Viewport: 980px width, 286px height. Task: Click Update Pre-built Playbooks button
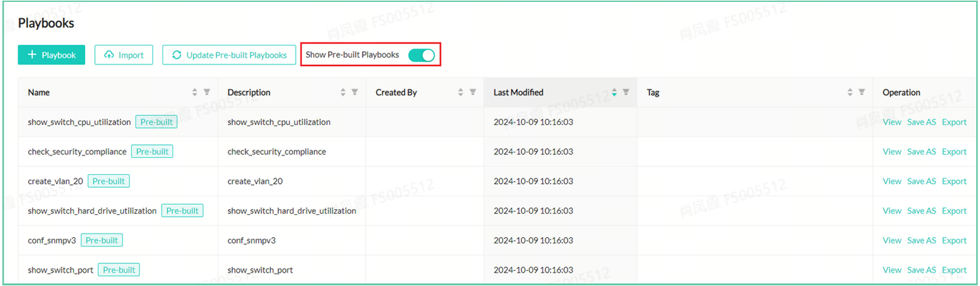pos(229,55)
